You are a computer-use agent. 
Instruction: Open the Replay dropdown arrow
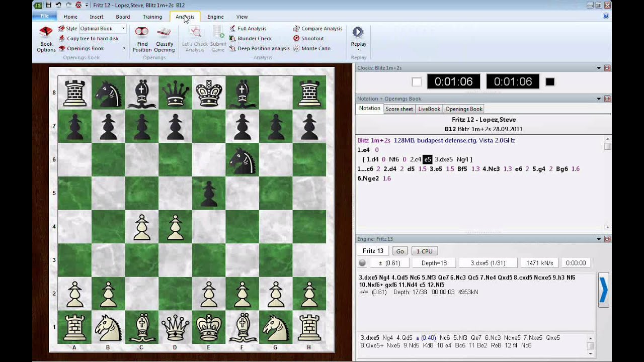358,50
